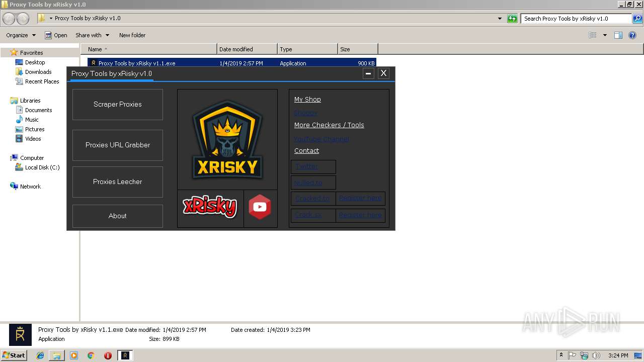Expand the Share with dropdown
The width and height of the screenshot is (644, 362).
(x=92, y=35)
